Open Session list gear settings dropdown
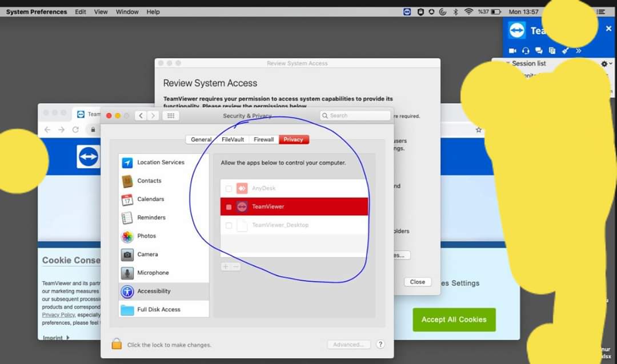The height and width of the screenshot is (364, 617). [606, 63]
